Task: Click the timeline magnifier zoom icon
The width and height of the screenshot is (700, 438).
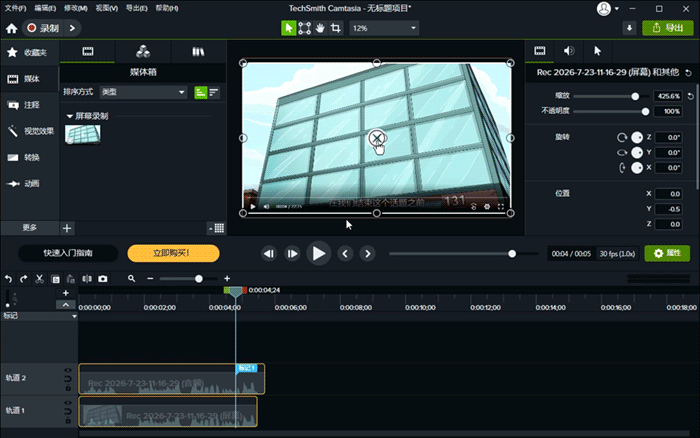Action: (x=131, y=279)
